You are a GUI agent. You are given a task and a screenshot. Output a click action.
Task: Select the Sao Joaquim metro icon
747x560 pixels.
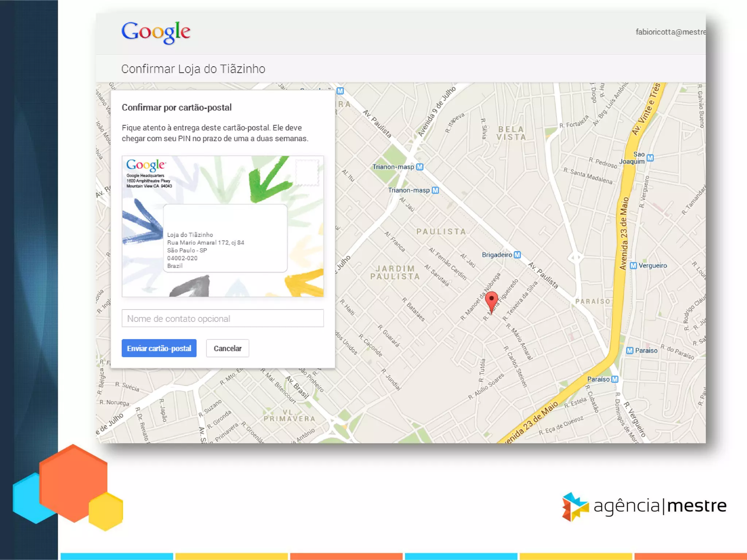pyautogui.click(x=650, y=158)
